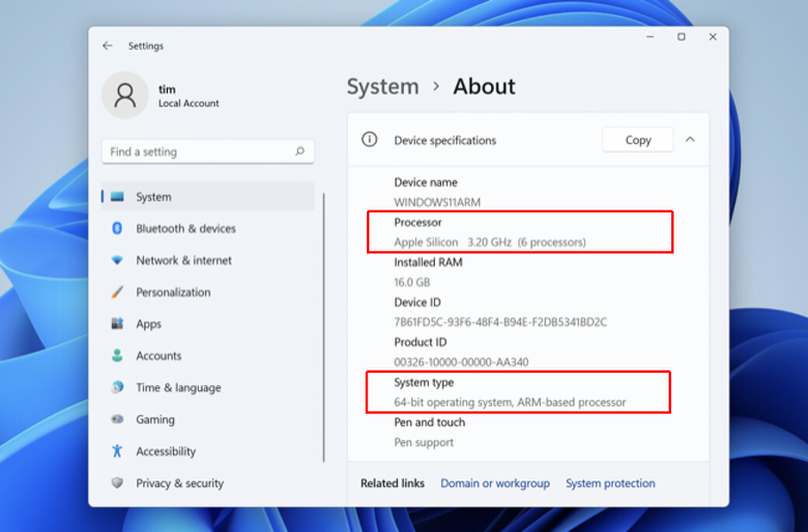
Task: Open Privacy & security settings
Action: tap(207, 483)
